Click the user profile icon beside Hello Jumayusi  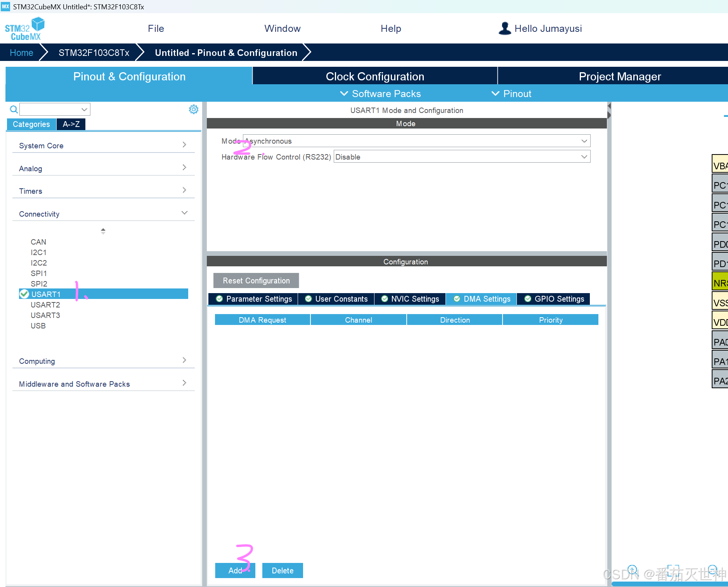505,28
